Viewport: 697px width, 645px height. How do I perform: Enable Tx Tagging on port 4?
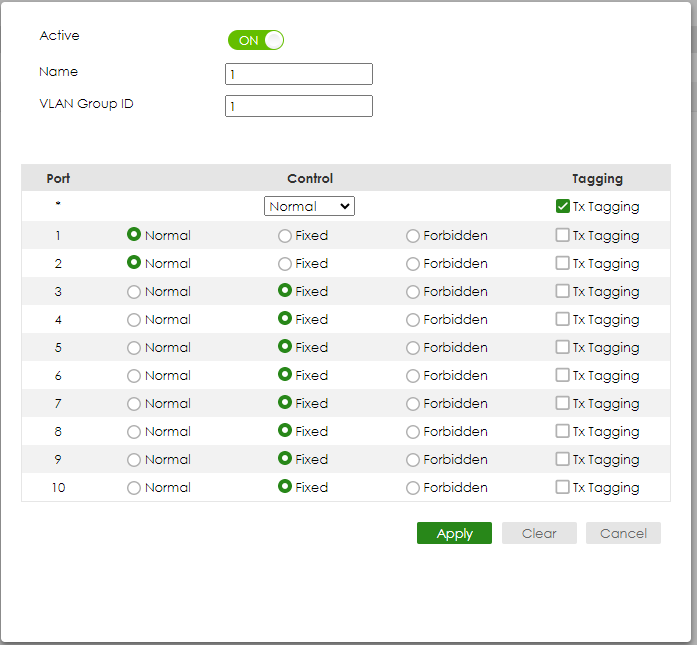pyautogui.click(x=563, y=319)
